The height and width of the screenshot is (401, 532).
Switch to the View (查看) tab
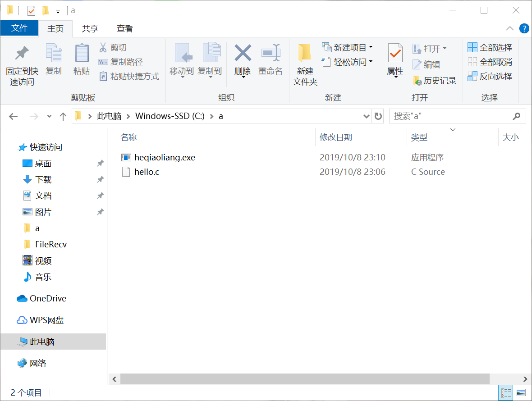coord(124,28)
